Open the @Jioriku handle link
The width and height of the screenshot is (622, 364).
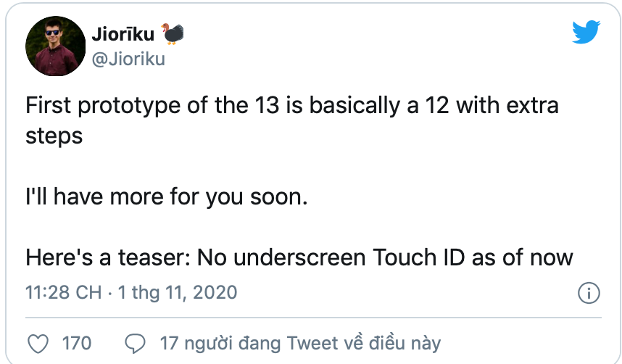pos(128,59)
